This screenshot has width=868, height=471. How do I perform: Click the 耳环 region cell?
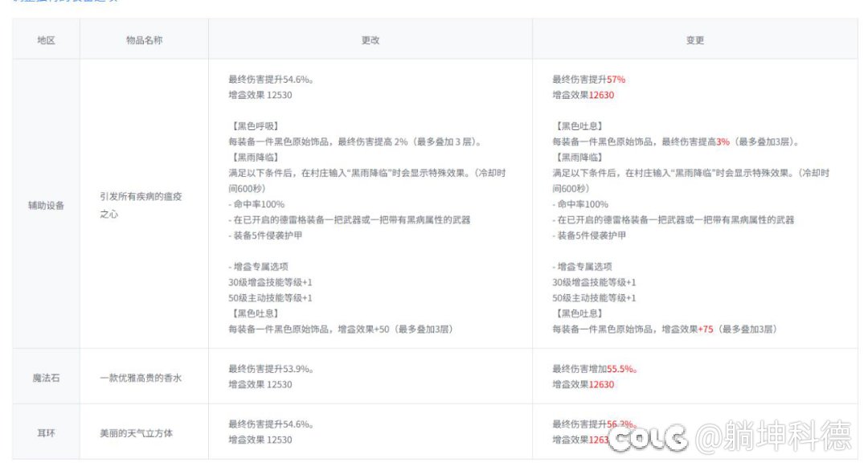pos(44,432)
